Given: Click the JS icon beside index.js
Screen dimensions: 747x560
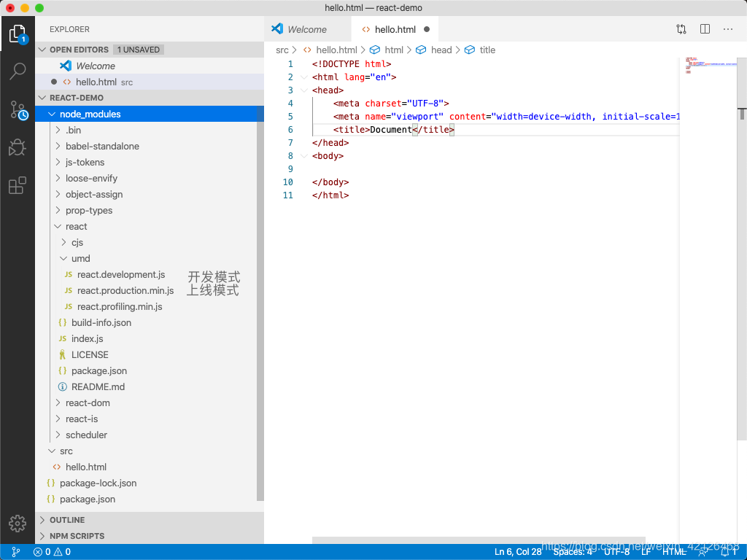Looking at the screenshot, I should pos(63,338).
